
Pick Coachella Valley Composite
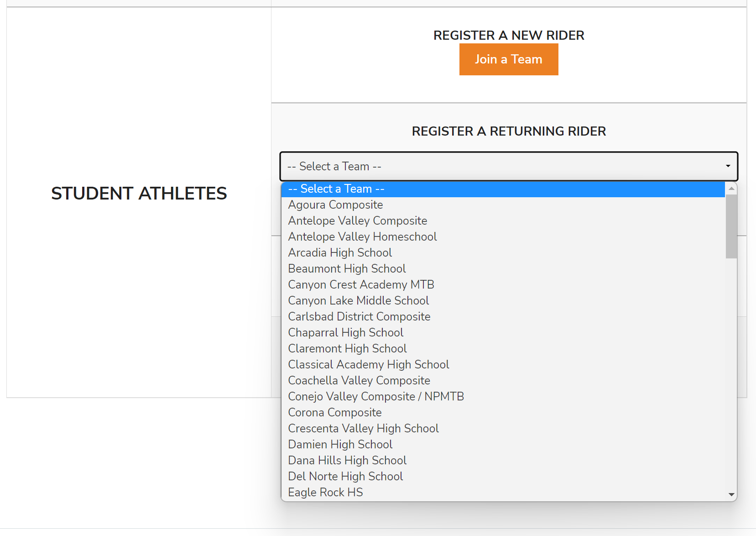(x=359, y=381)
